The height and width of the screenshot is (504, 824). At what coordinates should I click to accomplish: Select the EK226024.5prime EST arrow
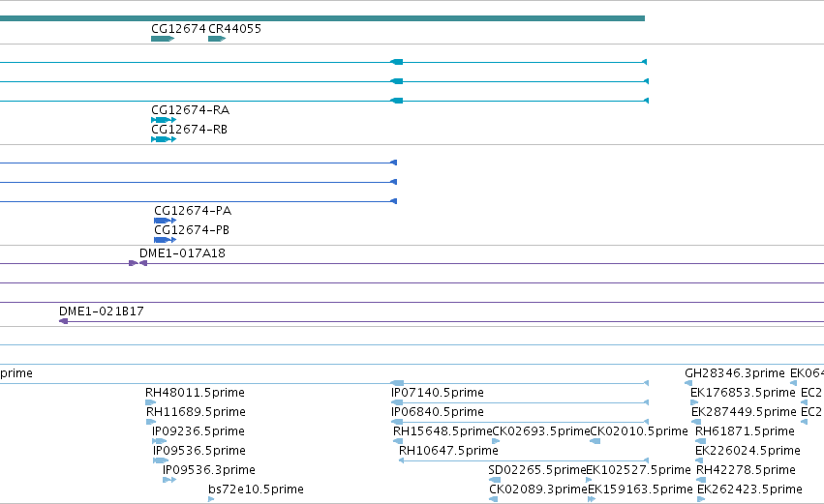pos(699,460)
